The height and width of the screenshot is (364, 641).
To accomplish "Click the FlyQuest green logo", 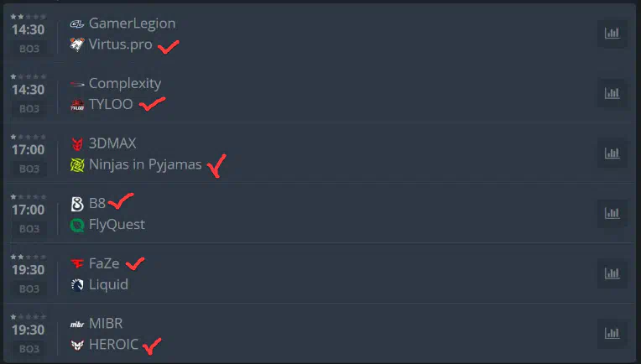I will pyautogui.click(x=77, y=225).
